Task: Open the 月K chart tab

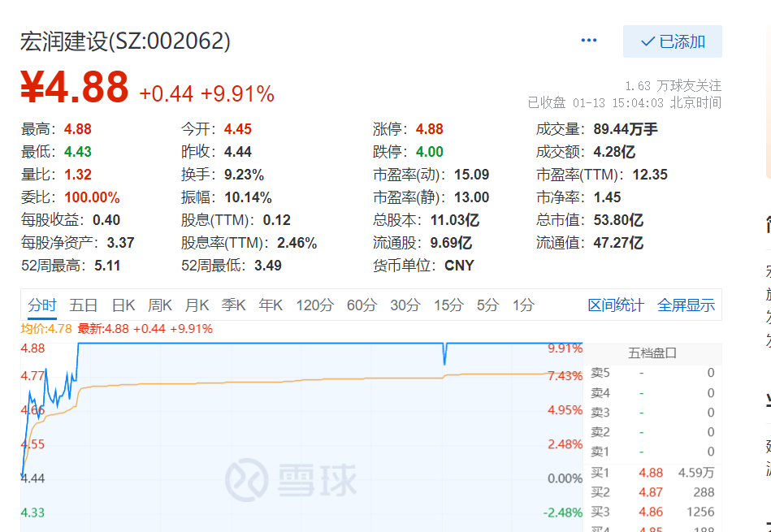Action: 197,305
